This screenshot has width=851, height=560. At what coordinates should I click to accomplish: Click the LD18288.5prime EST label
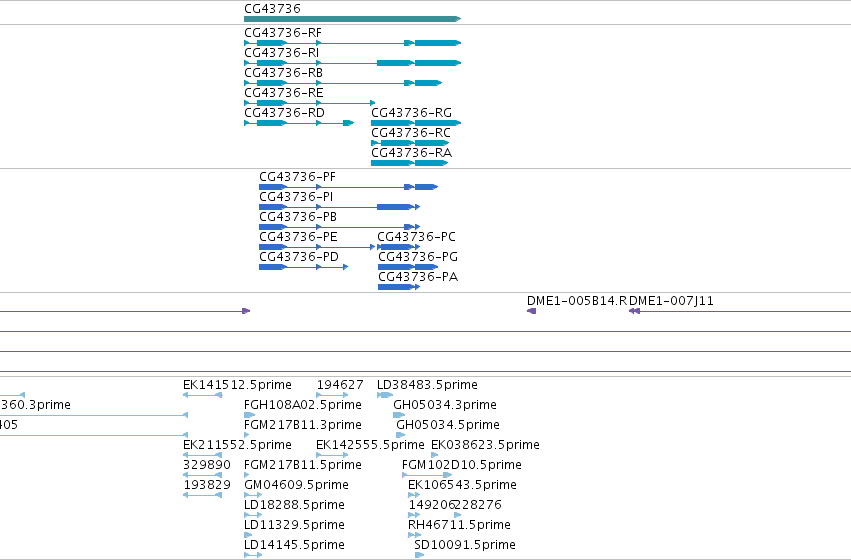click(x=294, y=506)
